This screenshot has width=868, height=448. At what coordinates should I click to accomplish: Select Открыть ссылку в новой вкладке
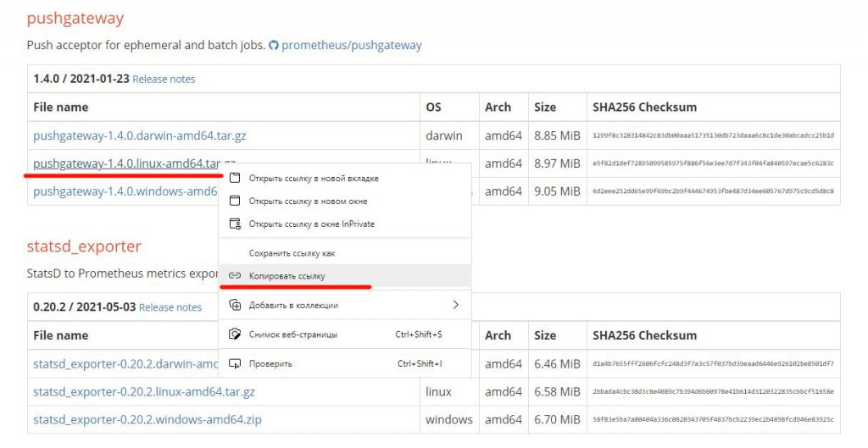click(x=313, y=179)
